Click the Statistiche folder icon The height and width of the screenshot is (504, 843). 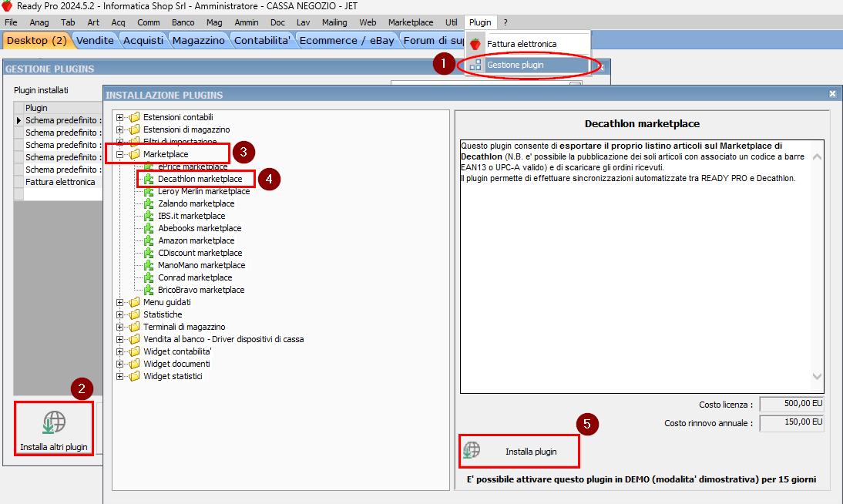tap(134, 314)
